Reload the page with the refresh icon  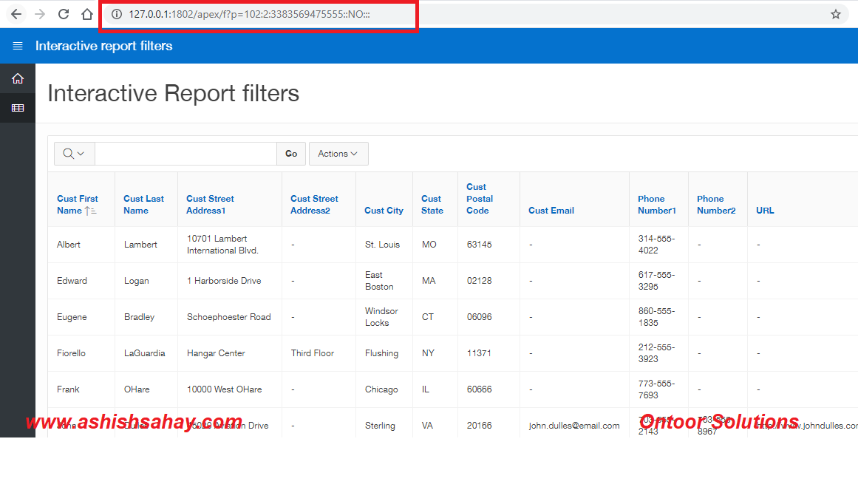pyautogui.click(x=64, y=14)
